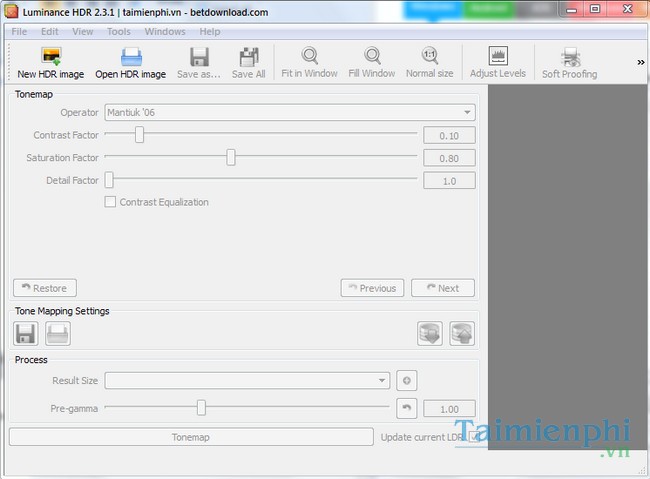Click the Contrast Factor value field
Screen dimensions: 650x479
click(448, 136)
